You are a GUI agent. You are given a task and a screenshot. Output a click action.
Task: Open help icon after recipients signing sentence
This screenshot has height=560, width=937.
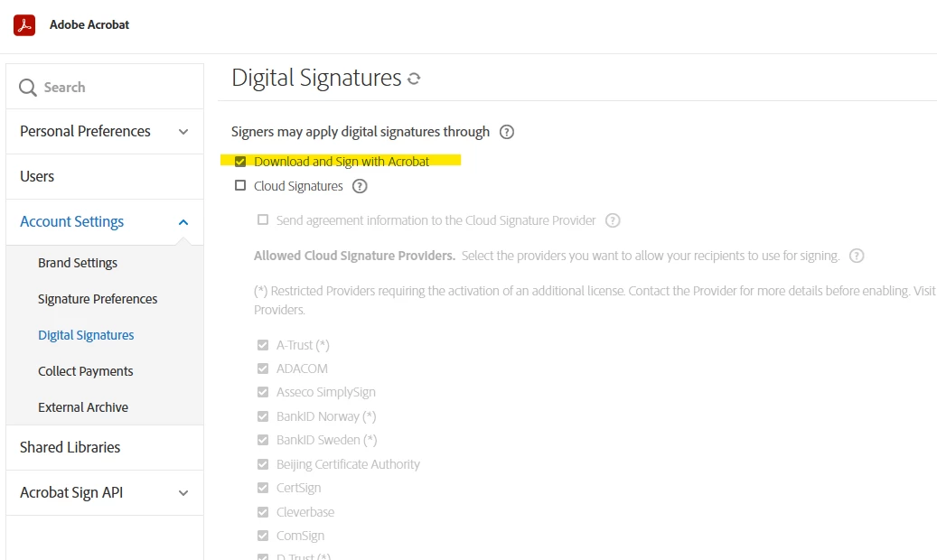857,256
